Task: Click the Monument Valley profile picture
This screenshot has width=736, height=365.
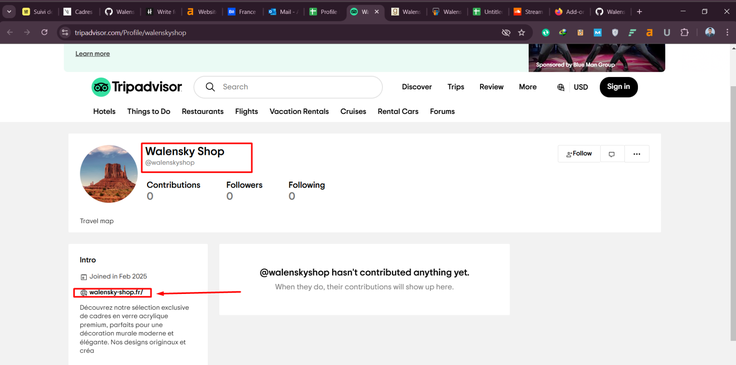Action: click(109, 174)
